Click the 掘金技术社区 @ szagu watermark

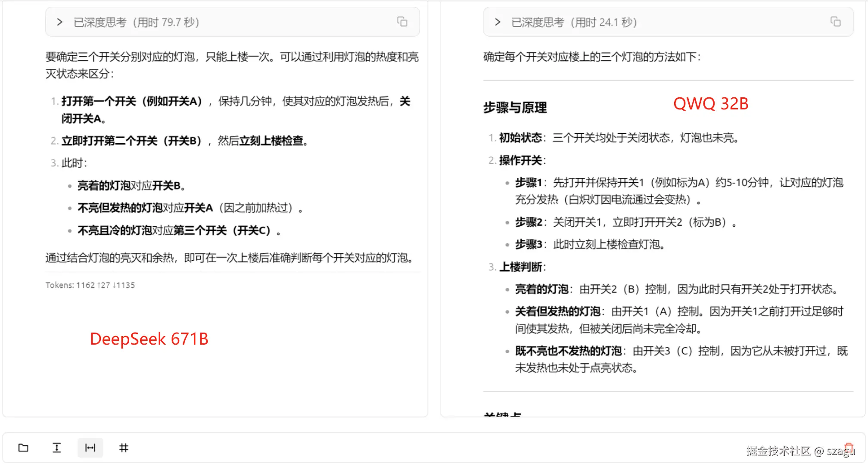[800, 451]
